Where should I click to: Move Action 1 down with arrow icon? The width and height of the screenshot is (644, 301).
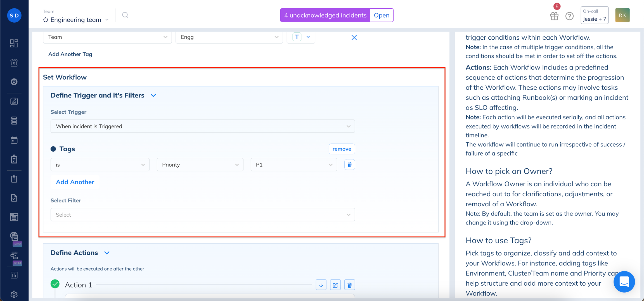click(x=321, y=285)
